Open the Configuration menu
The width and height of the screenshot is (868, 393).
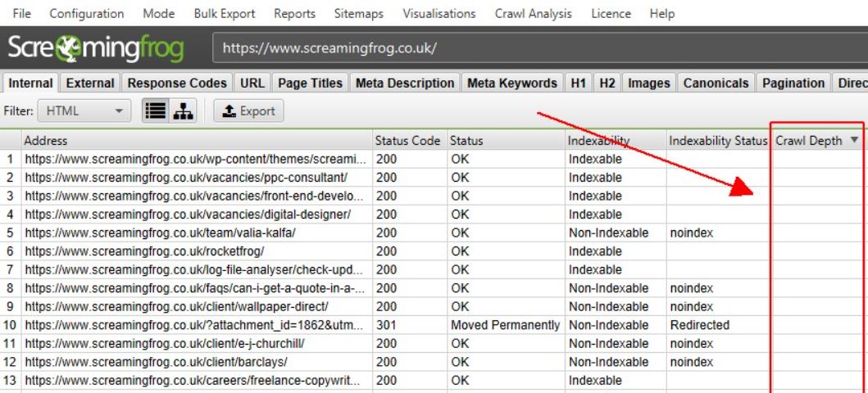click(x=86, y=14)
